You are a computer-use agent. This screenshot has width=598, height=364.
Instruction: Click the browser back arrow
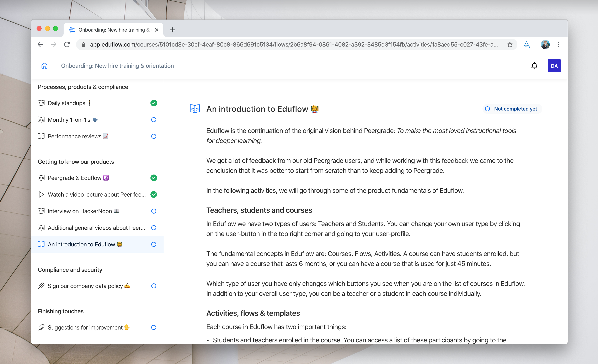point(40,44)
